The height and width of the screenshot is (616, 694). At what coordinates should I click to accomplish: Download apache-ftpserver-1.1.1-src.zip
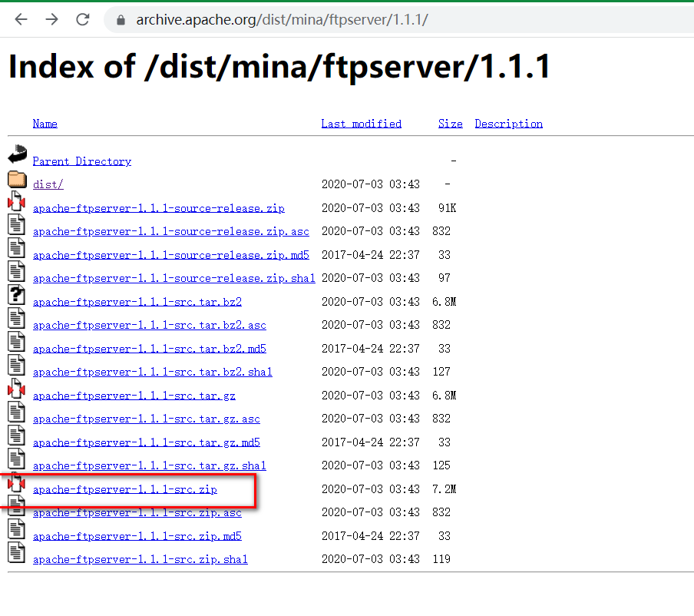(x=125, y=490)
